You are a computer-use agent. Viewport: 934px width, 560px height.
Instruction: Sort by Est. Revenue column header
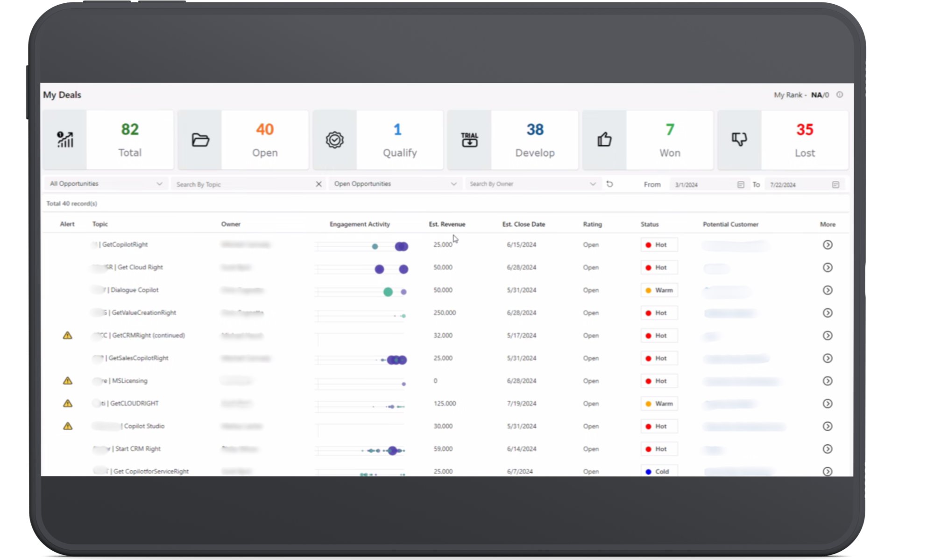(447, 224)
